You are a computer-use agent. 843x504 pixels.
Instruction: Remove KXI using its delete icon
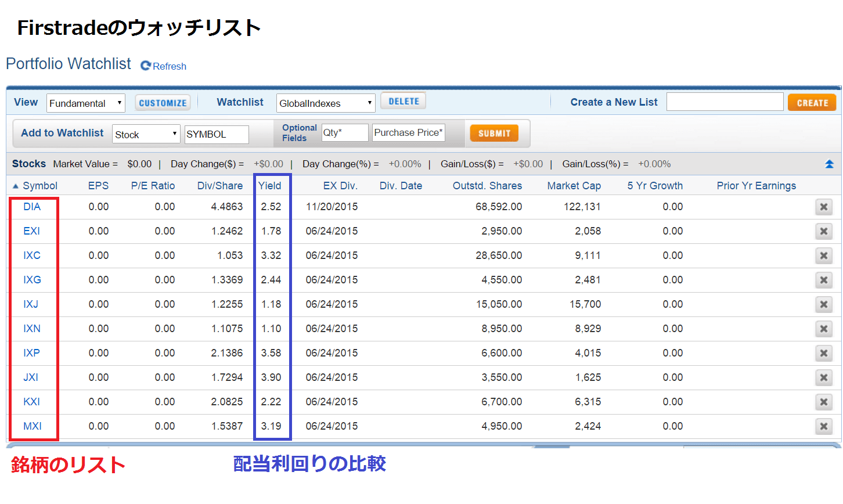[x=823, y=402]
